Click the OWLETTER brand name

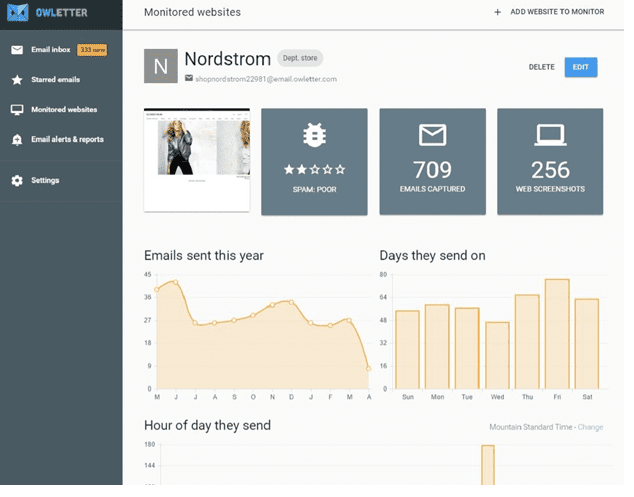[62, 13]
